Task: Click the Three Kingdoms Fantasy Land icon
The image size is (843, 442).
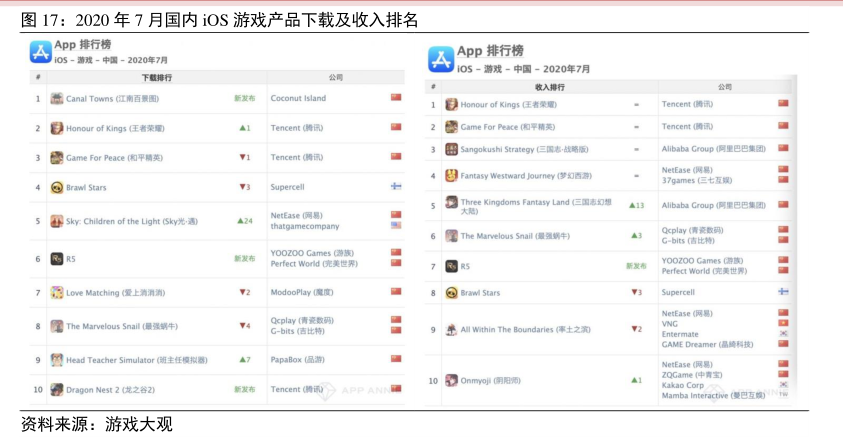Action: tap(452, 204)
